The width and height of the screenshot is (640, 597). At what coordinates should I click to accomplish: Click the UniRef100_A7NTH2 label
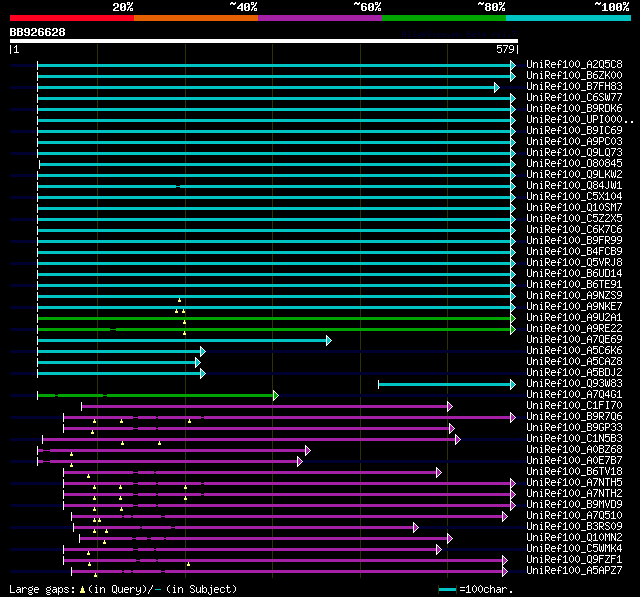pos(574,494)
